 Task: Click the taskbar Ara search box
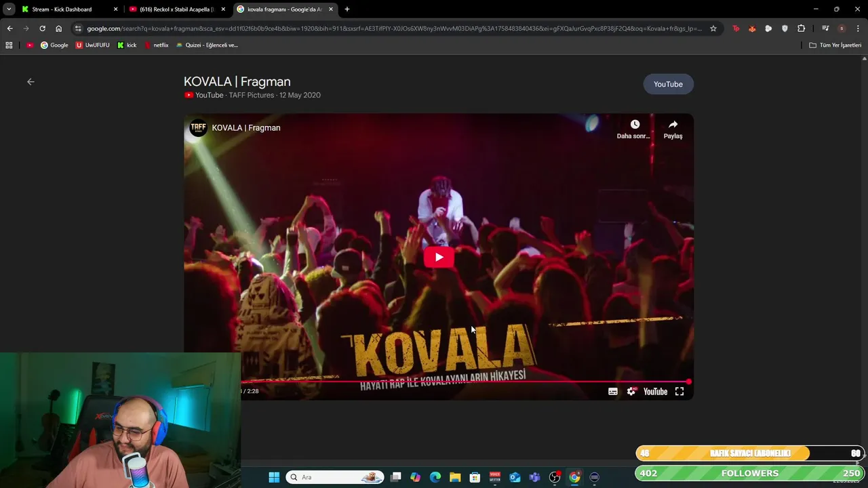[x=335, y=477]
